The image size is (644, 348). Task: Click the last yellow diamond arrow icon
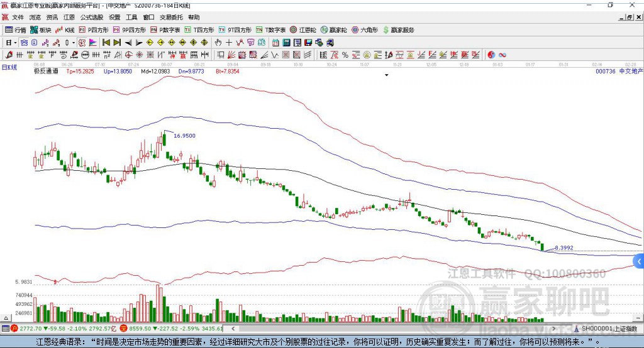(x=204, y=43)
